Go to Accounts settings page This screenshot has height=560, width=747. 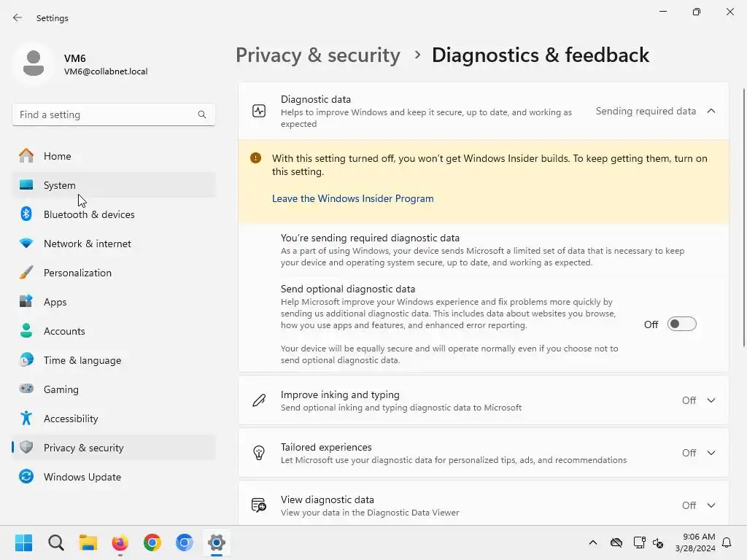click(64, 331)
